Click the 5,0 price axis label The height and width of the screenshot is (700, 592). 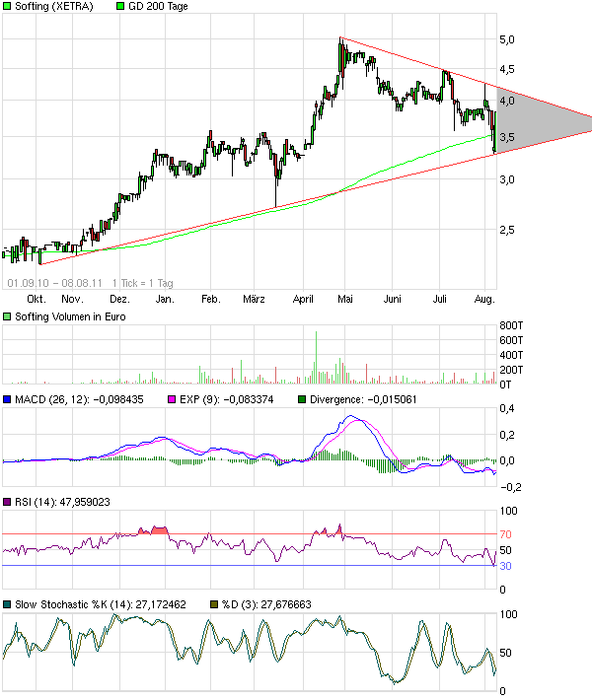[505, 39]
